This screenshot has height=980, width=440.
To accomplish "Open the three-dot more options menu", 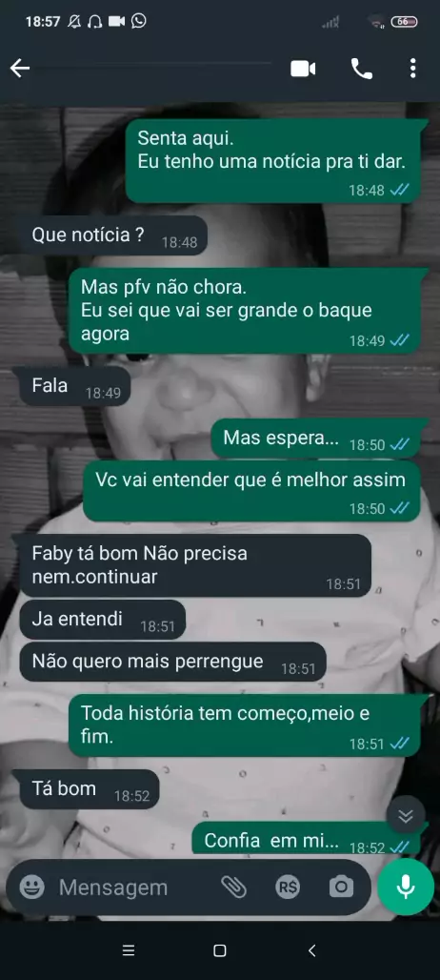I will [412, 69].
